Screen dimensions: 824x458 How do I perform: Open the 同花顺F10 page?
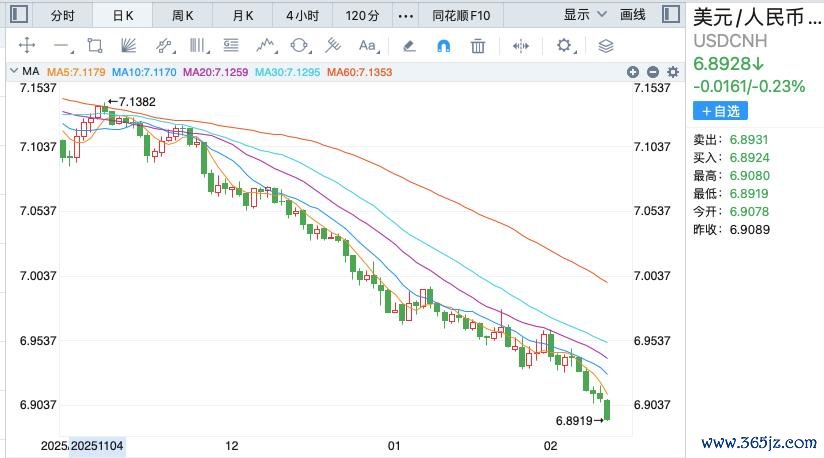click(461, 16)
